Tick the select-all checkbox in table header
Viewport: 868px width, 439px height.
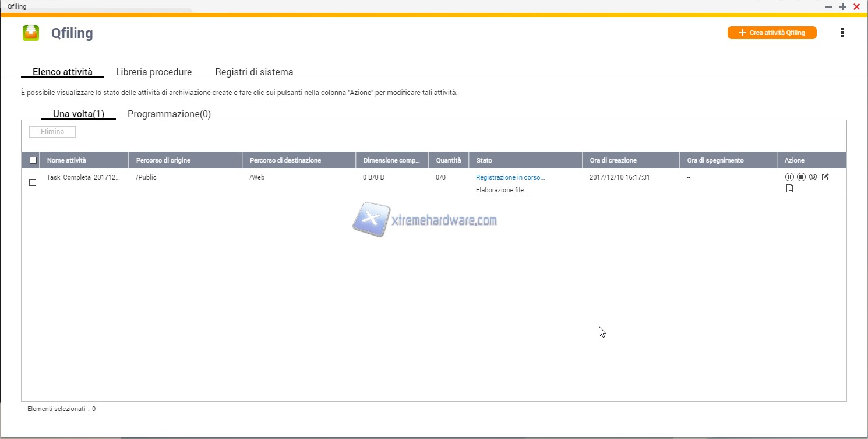pyautogui.click(x=33, y=160)
